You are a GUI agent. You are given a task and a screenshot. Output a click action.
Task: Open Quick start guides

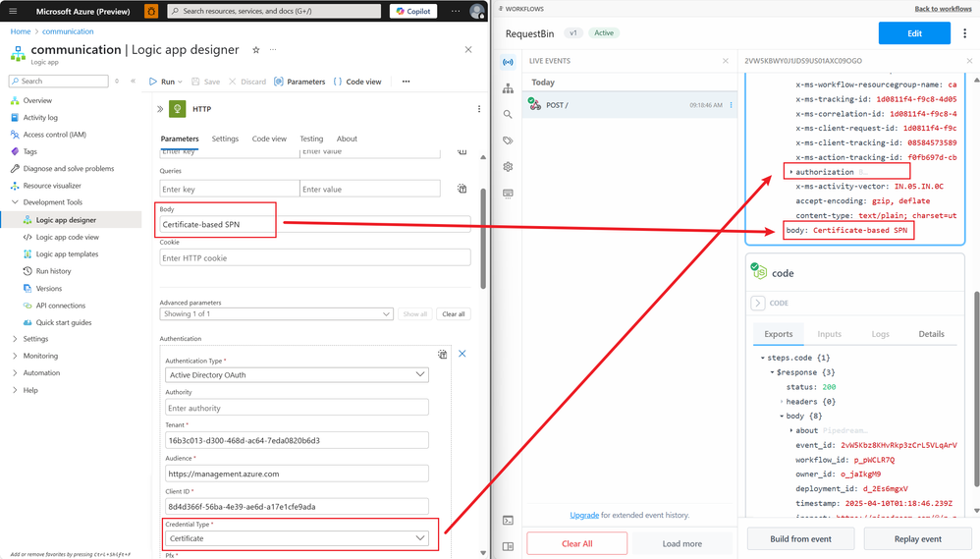pyautogui.click(x=63, y=322)
